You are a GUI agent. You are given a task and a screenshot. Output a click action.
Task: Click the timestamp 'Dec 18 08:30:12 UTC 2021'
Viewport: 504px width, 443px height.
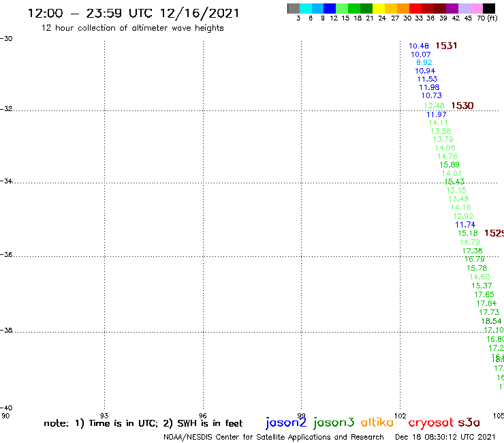[445, 437]
